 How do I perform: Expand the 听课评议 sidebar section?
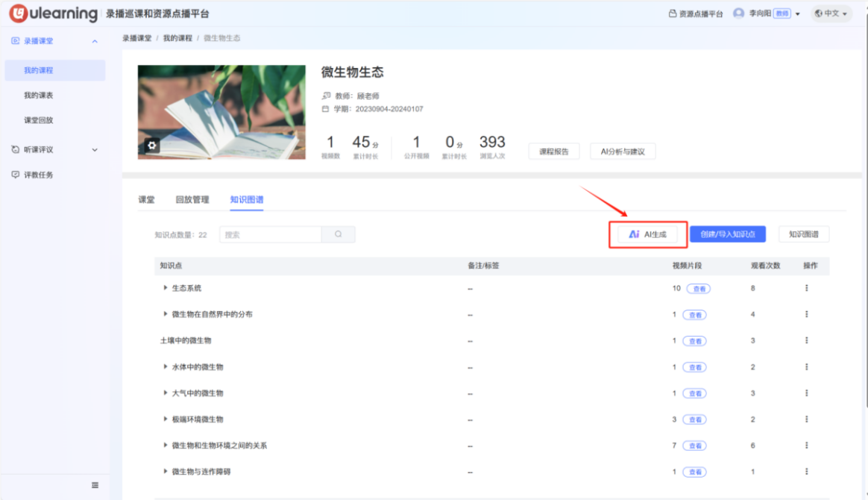coord(95,150)
